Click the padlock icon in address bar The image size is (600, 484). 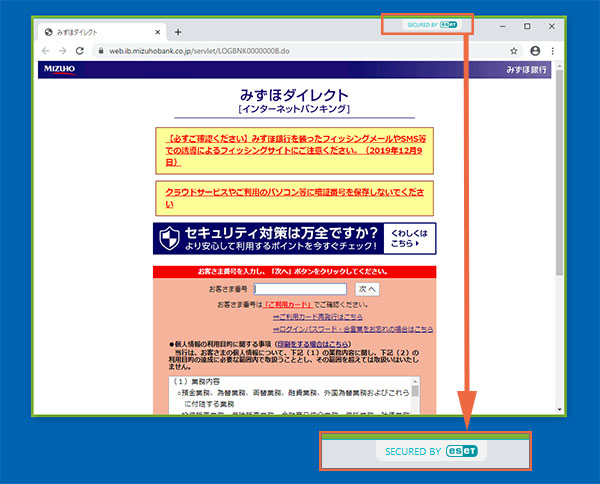coord(101,51)
